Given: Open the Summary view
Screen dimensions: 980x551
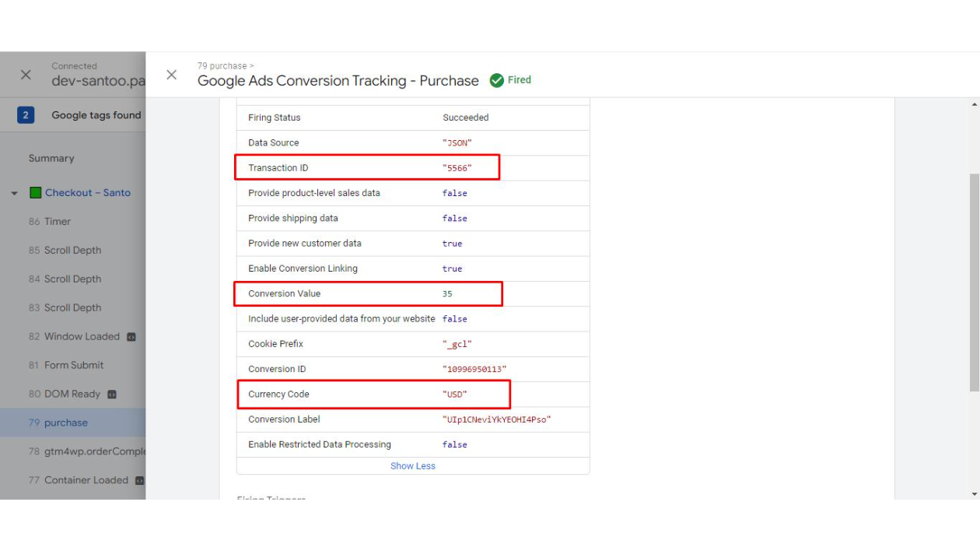Looking at the screenshot, I should coord(51,158).
